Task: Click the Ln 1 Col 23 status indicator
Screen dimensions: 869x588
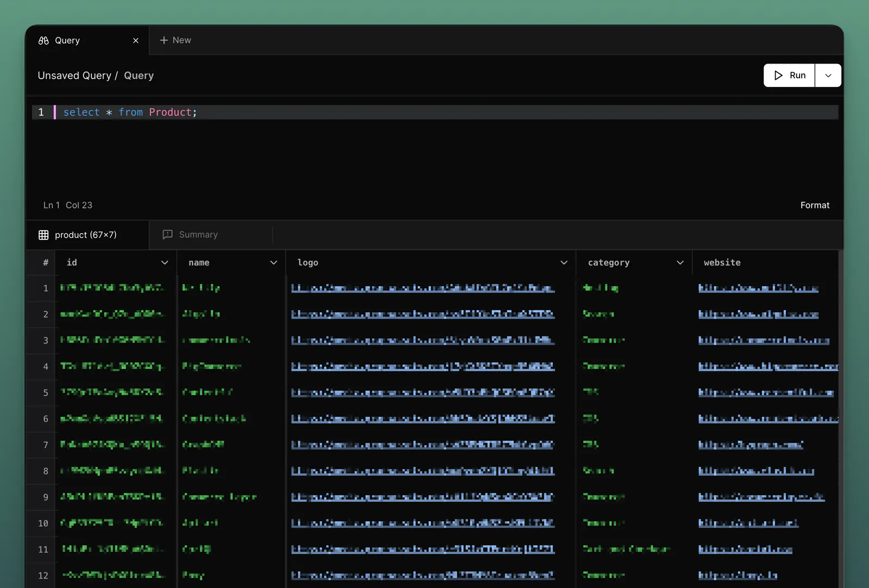Action: [x=68, y=205]
